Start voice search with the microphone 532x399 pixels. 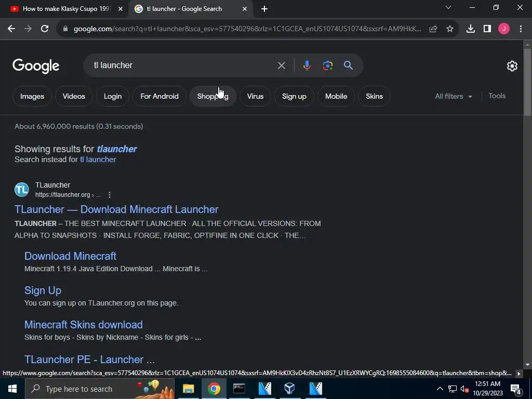307,65
